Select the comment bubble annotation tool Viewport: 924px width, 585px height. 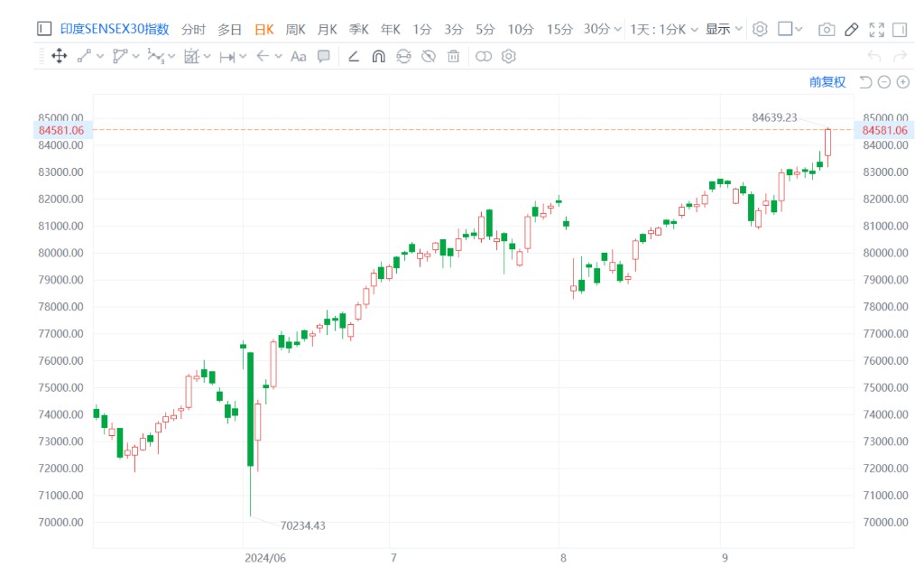tap(324, 56)
